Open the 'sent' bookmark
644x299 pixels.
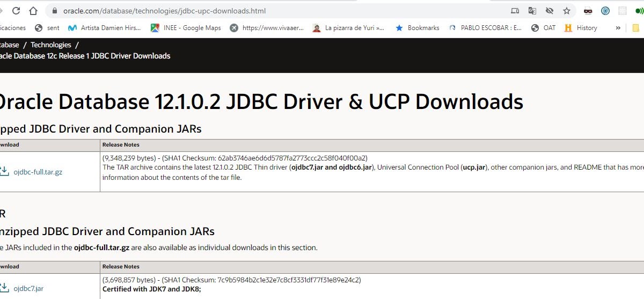click(x=47, y=28)
